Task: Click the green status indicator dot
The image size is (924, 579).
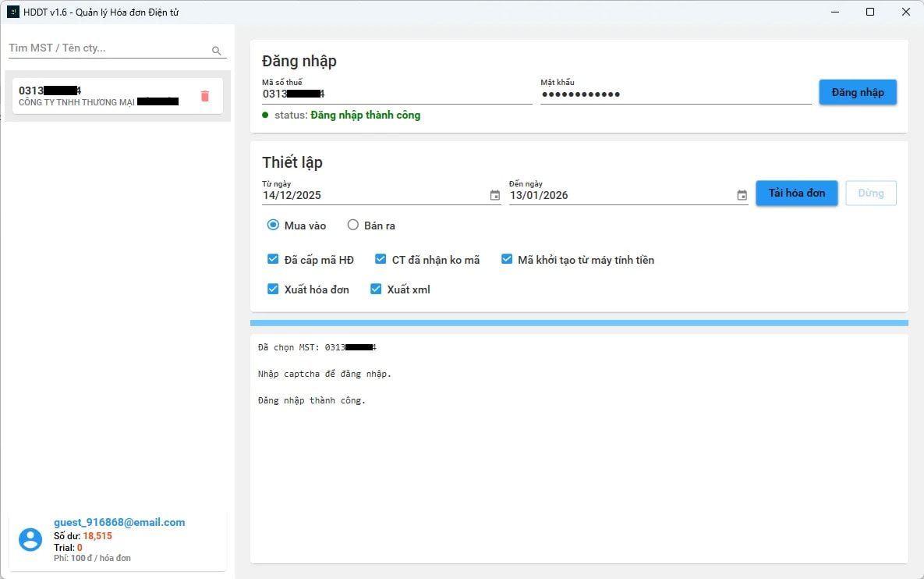Action: point(265,115)
